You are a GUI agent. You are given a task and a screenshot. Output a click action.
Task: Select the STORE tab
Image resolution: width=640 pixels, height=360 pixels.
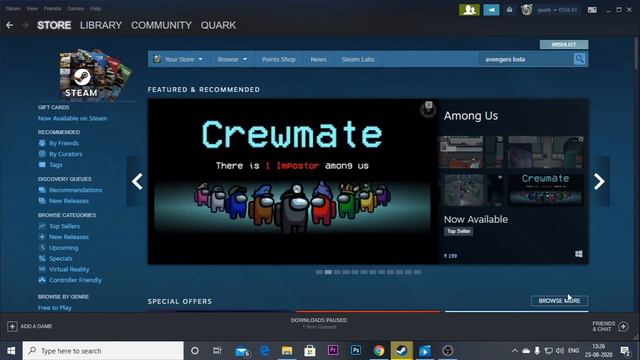pyautogui.click(x=54, y=25)
